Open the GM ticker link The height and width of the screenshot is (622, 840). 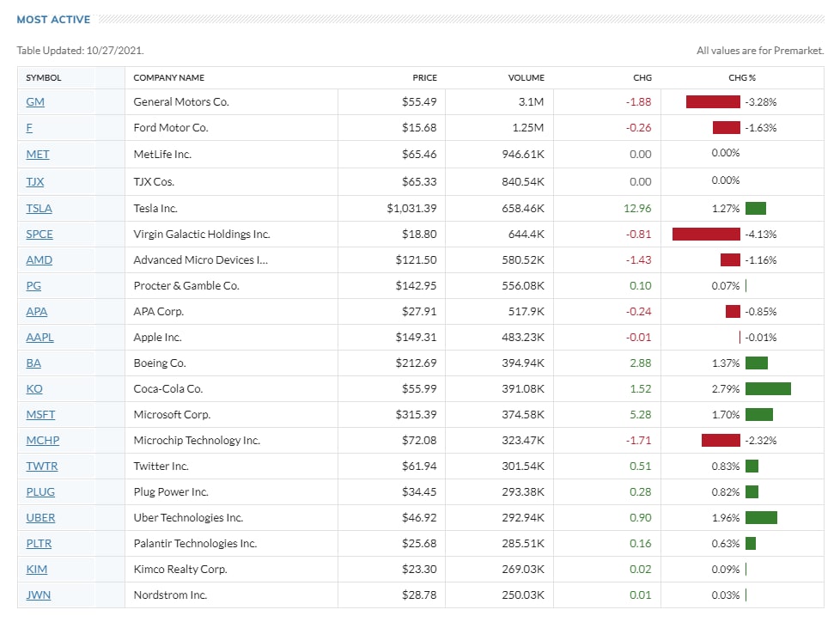[35, 101]
